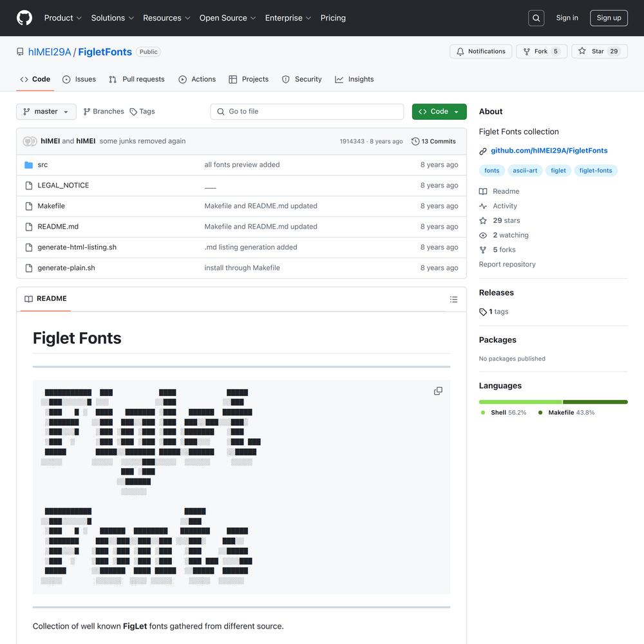Click the fork icon beside 5 forks
Image resolution: width=644 pixels, height=644 pixels.
click(x=483, y=250)
